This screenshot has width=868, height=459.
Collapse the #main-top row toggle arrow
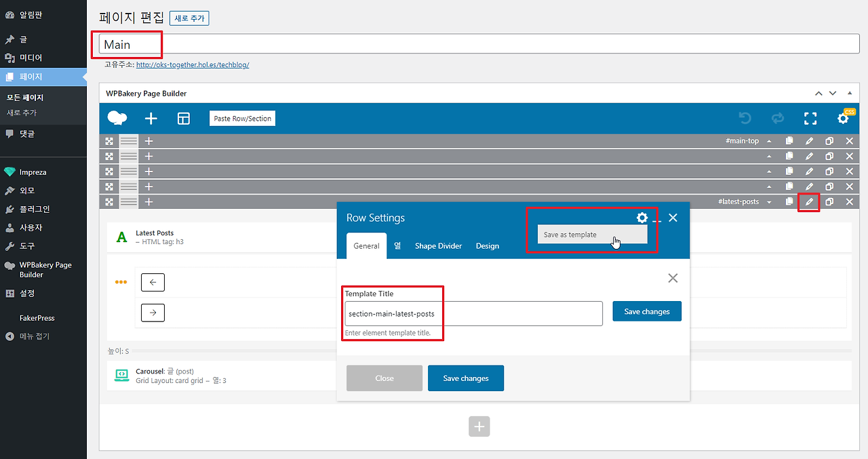click(769, 142)
